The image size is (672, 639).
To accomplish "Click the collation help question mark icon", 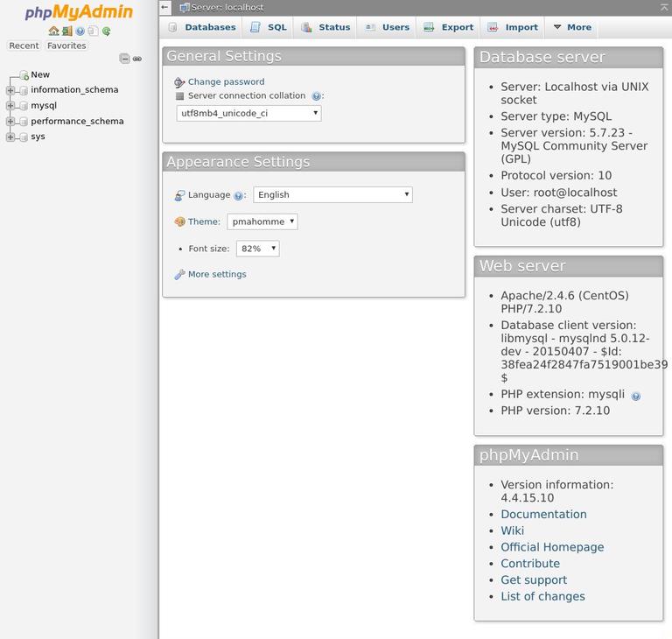I will pos(316,96).
